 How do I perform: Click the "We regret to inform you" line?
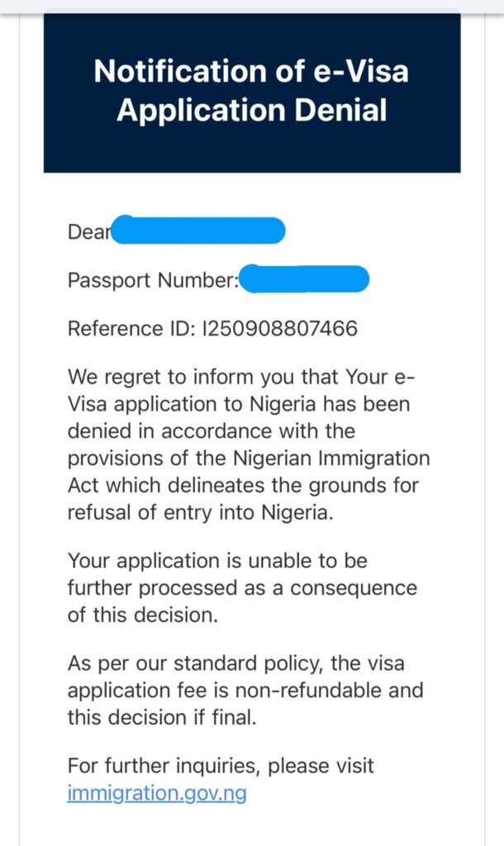[x=241, y=378]
